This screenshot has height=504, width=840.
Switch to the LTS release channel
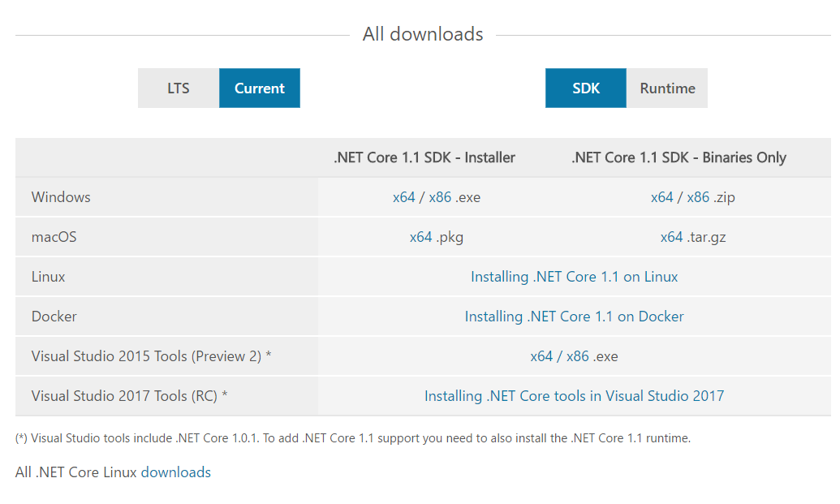[178, 88]
